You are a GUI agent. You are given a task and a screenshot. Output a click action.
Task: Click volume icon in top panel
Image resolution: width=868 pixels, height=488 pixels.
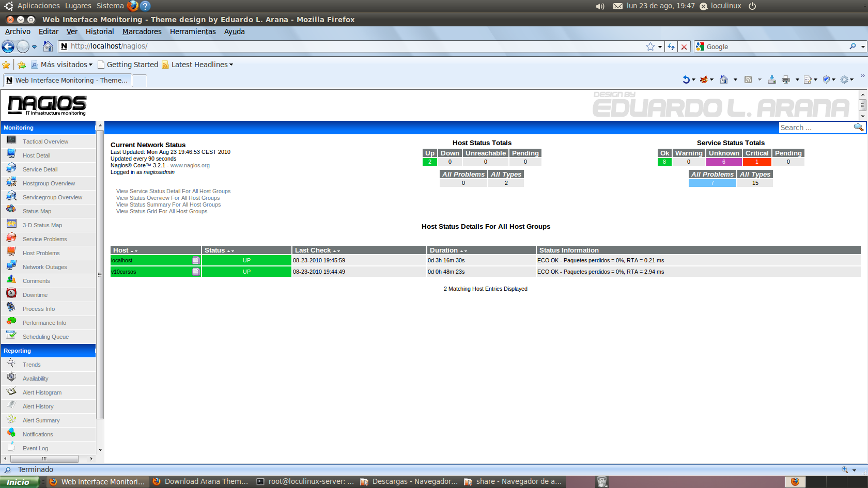click(600, 6)
